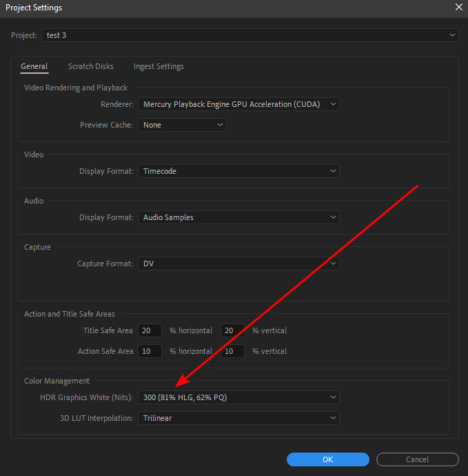
Task: Expand the Renderer dropdown
Action: tap(238, 104)
